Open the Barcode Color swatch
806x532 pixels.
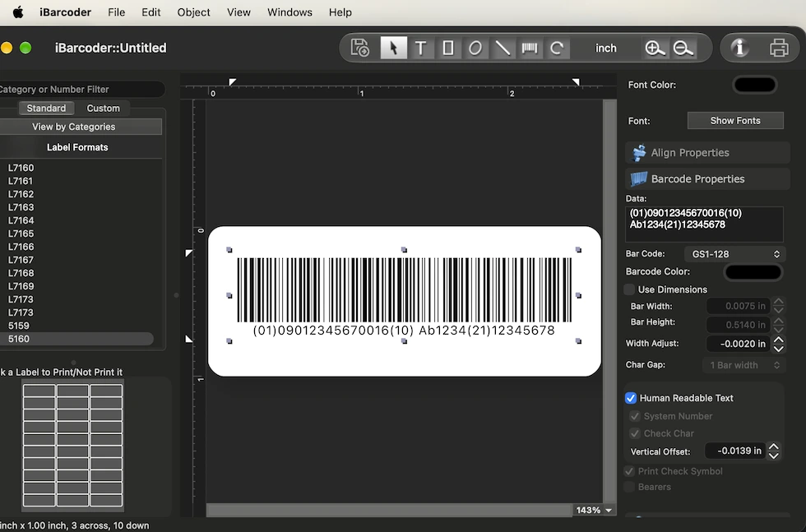click(x=753, y=272)
